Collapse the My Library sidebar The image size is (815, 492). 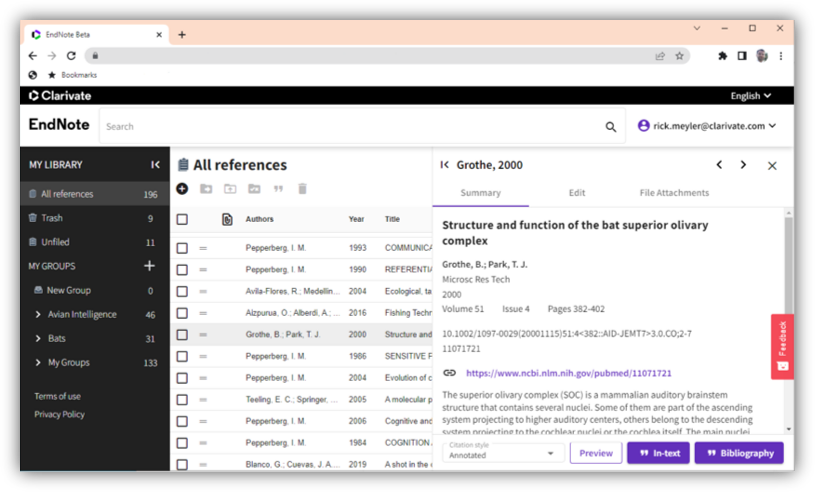(155, 165)
